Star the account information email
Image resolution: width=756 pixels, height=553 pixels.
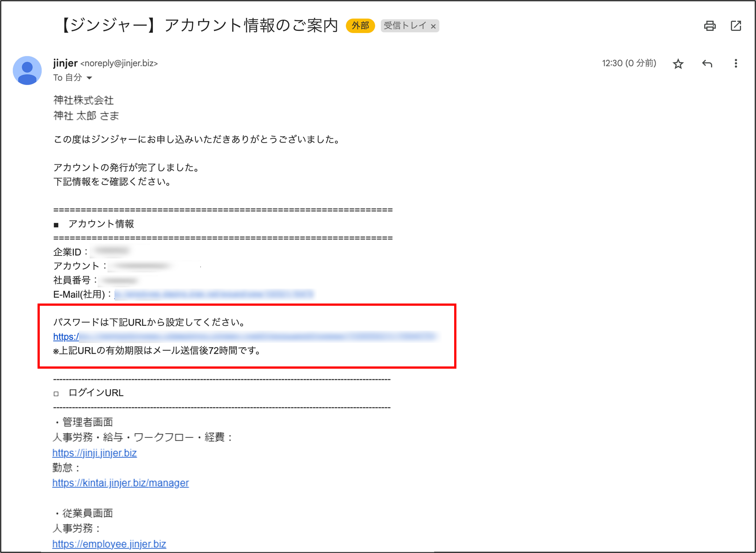click(678, 64)
